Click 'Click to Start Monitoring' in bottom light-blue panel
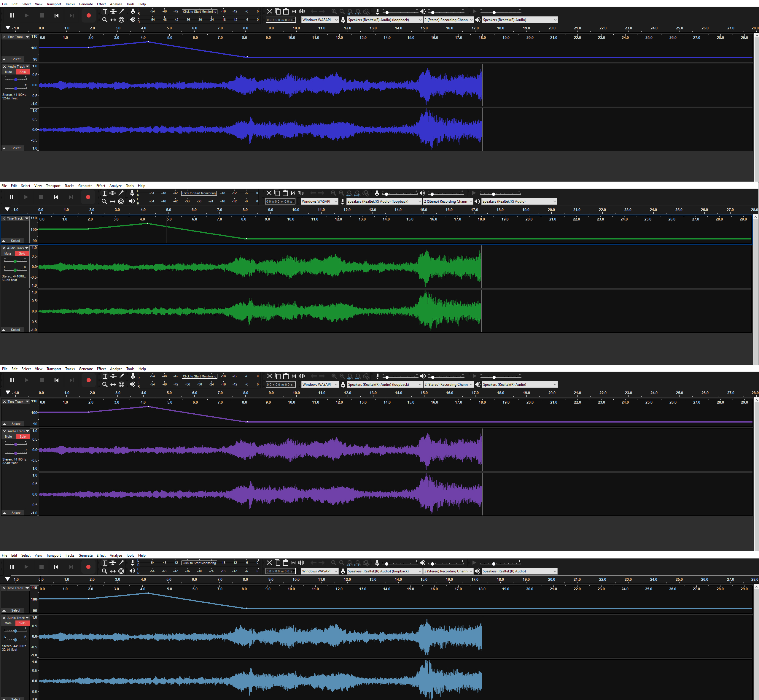The image size is (759, 700). 199,563
